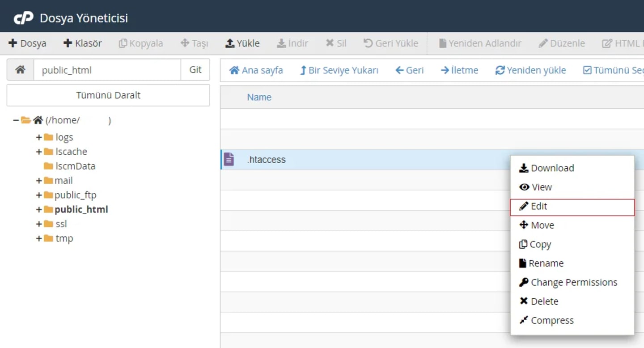This screenshot has width=644, height=348.
Task: Navigate forward with İletme
Action: pyautogui.click(x=459, y=70)
